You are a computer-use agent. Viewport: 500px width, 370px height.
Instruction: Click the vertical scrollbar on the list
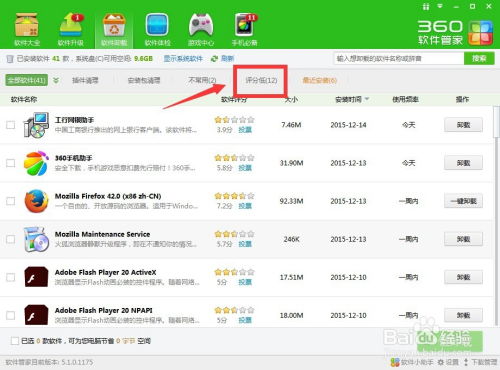point(496,122)
